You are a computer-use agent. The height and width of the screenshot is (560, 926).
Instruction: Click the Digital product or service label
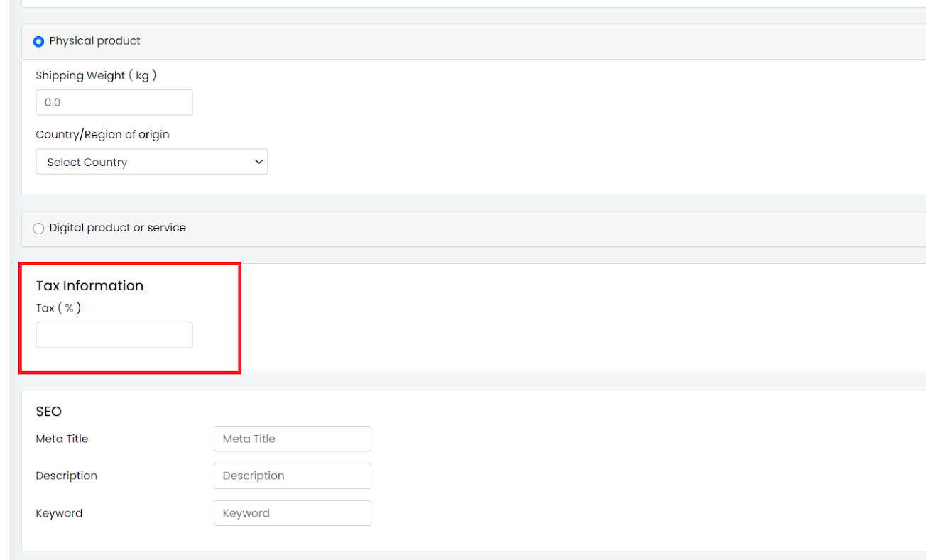[x=117, y=228]
